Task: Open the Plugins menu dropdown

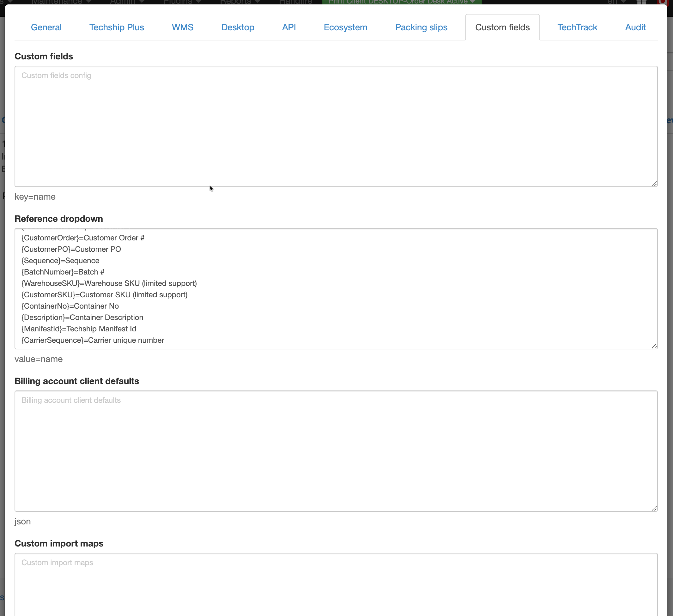Action: pos(182,2)
